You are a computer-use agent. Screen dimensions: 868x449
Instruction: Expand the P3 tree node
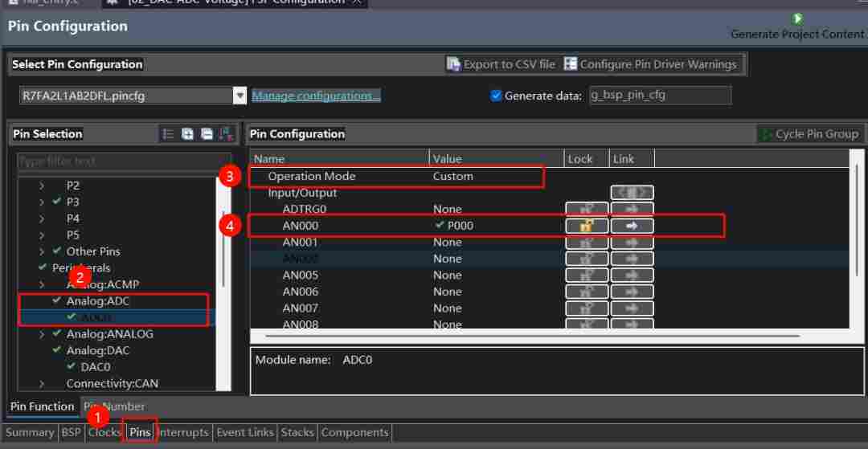(x=42, y=202)
